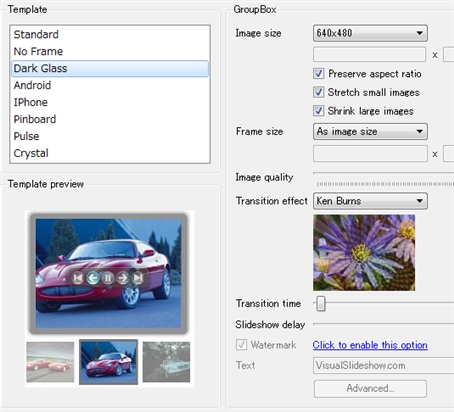Open the Image size 640x480 dropdown

coord(370,33)
